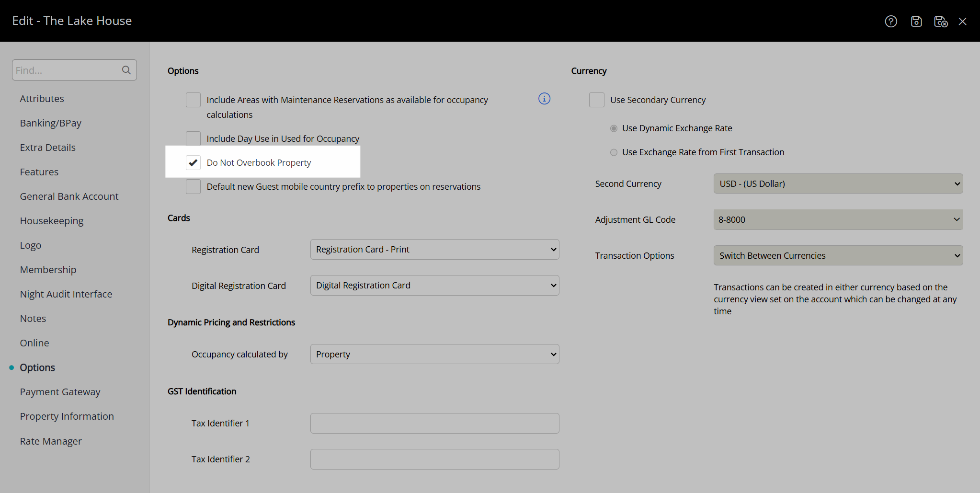Open Membership section
980x493 pixels.
[x=48, y=270]
